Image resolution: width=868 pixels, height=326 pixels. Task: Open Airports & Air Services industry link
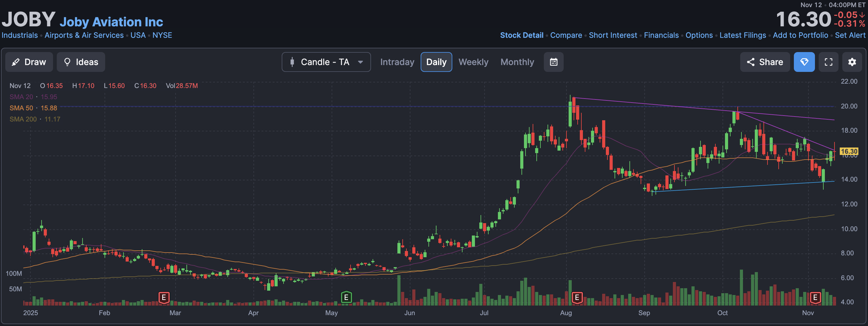pyautogui.click(x=84, y=35)
